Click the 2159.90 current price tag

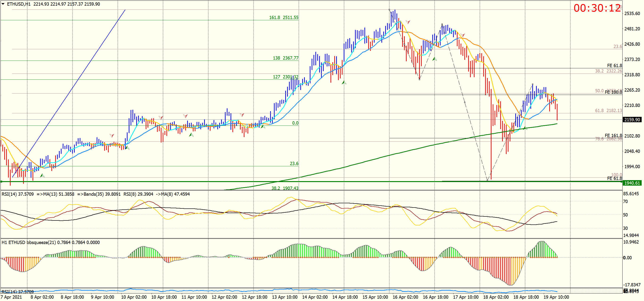pos(632,120)
